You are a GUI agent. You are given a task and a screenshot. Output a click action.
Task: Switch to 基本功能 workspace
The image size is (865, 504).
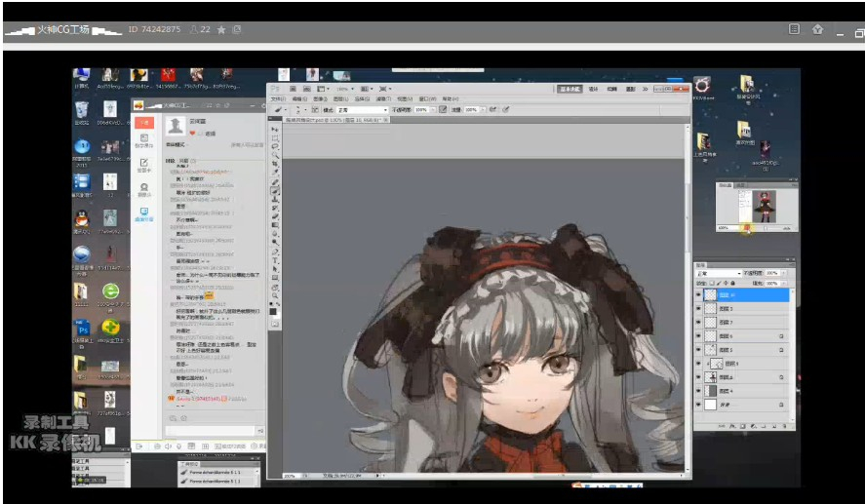click(x=569, y=89)
